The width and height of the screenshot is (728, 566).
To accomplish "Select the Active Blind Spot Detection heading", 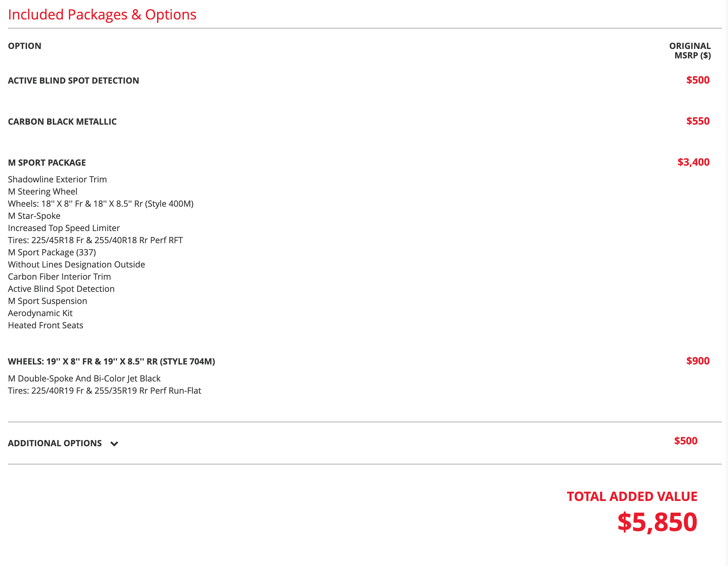I will tap(73, 81).
